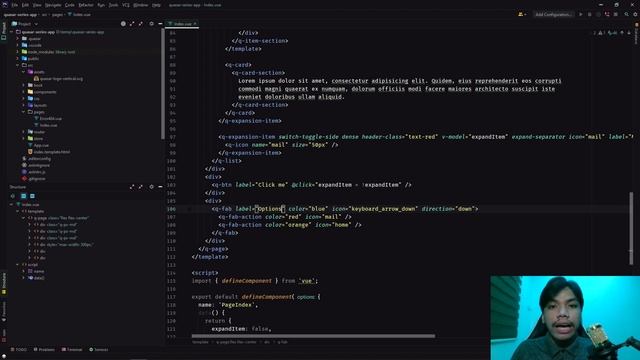Toggle second filter button in Structure toolbar

click(23, 196)
